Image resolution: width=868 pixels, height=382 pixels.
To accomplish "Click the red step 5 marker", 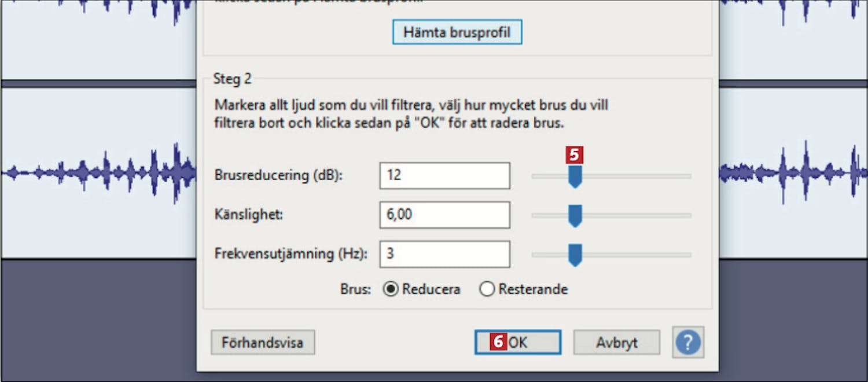I will point(574,155).
